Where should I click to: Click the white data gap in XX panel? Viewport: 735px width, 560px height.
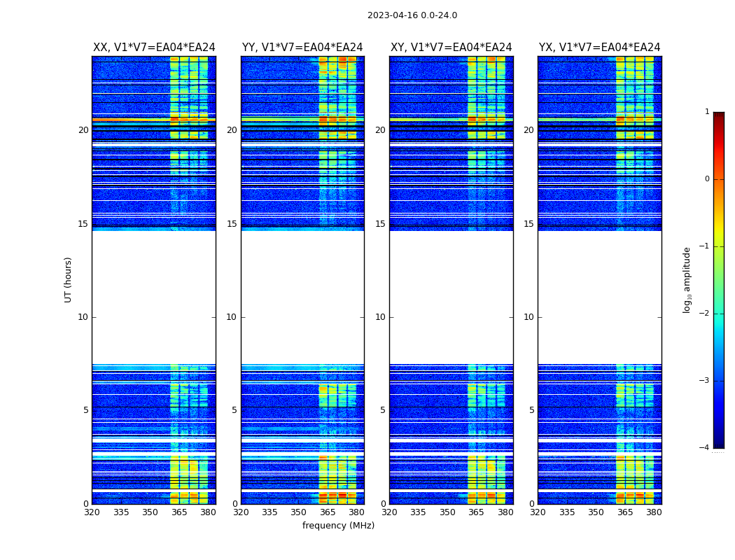coord(154,297)
